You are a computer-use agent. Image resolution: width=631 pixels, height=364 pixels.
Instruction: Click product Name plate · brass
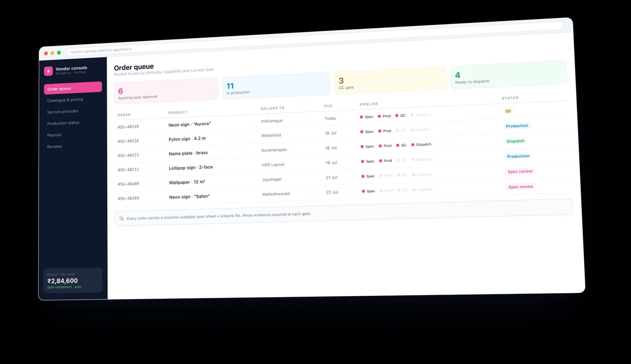coord(188,153)
